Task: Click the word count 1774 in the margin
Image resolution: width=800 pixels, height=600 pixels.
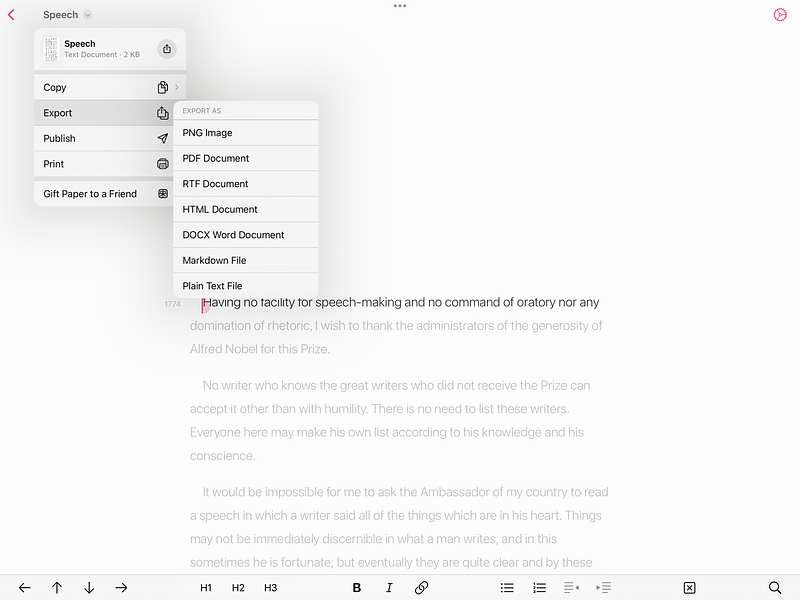Action: pyautogui.click(x=172, y=304)
